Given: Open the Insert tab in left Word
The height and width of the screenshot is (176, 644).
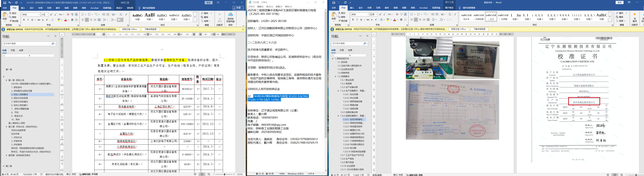Looking at the screenshot, I should pos(23,8).
